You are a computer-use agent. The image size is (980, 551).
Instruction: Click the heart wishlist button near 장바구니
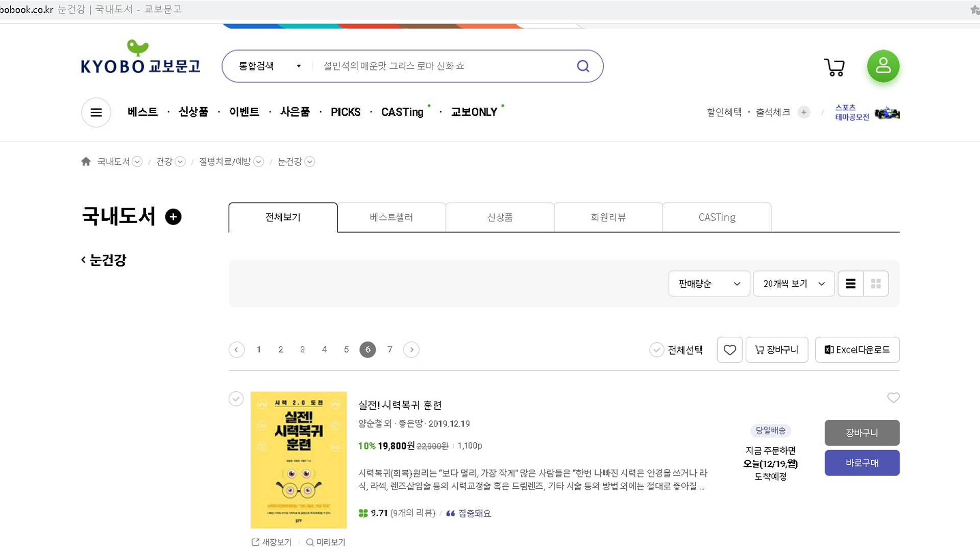tap(729, 350)
